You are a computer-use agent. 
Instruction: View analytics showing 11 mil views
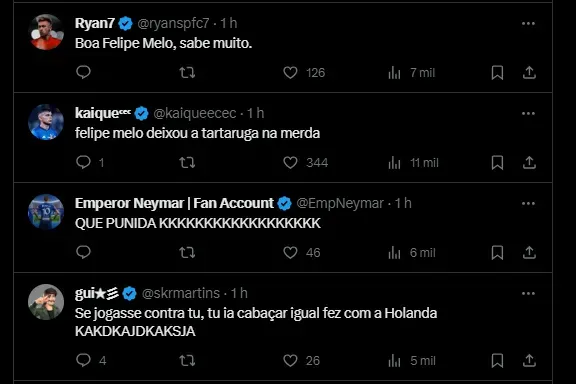point(413,162)
